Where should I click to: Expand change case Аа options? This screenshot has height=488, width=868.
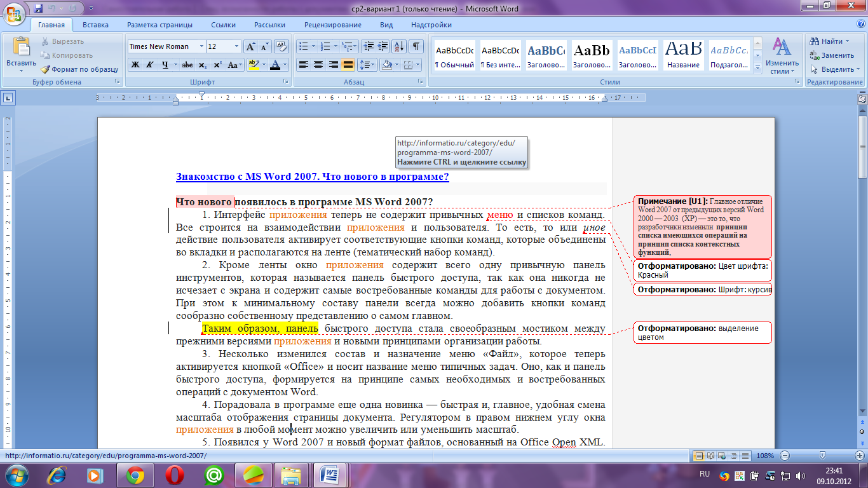pos(234,65)
